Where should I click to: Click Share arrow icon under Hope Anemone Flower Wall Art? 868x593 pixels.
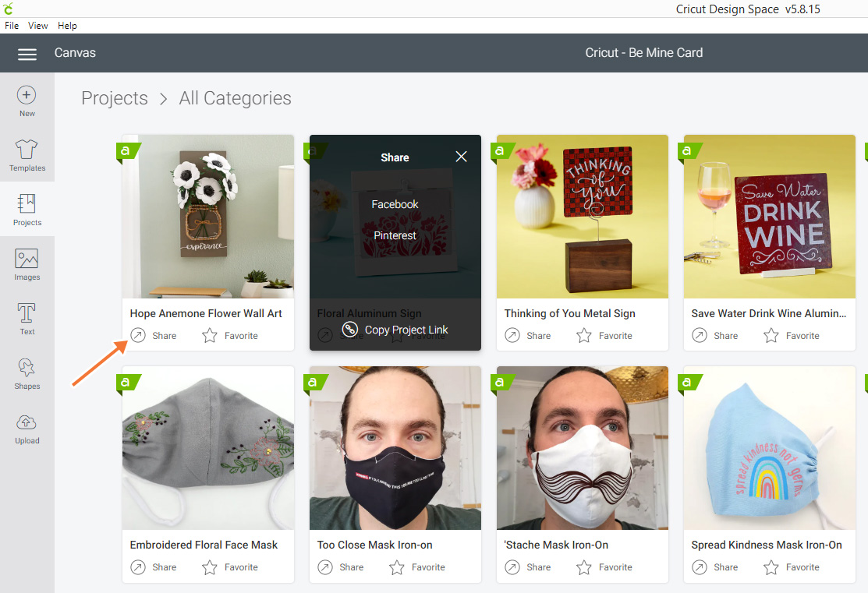tap(138, 335)
